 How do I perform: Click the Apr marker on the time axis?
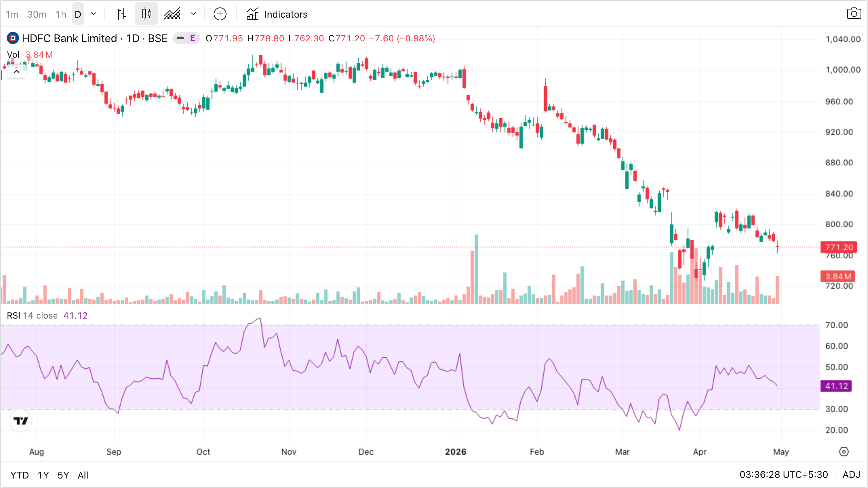(x=700, y=452)
